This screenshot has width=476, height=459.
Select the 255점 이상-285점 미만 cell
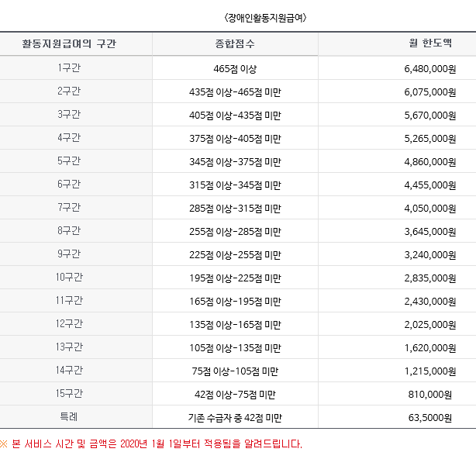point(235,232)
